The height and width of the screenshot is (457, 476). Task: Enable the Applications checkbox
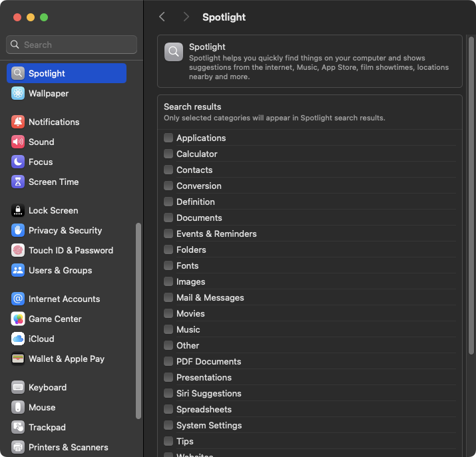click(x=168, y=138)
